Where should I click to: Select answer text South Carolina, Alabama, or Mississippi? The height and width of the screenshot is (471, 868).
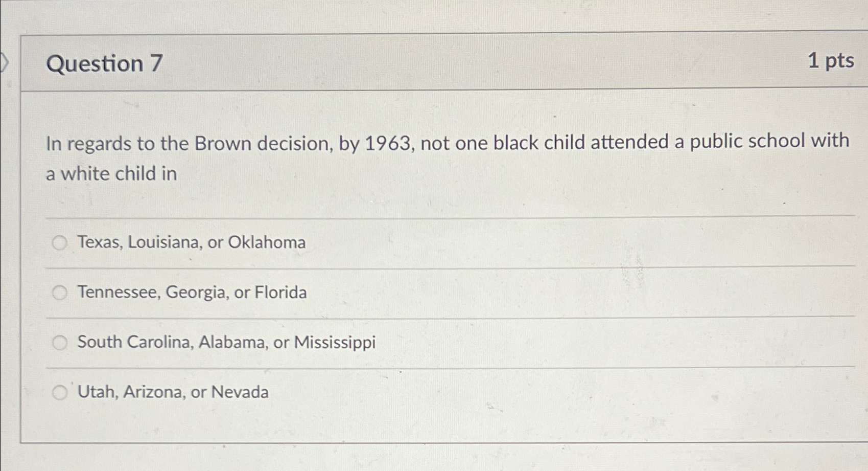click(x=226, y=342)
